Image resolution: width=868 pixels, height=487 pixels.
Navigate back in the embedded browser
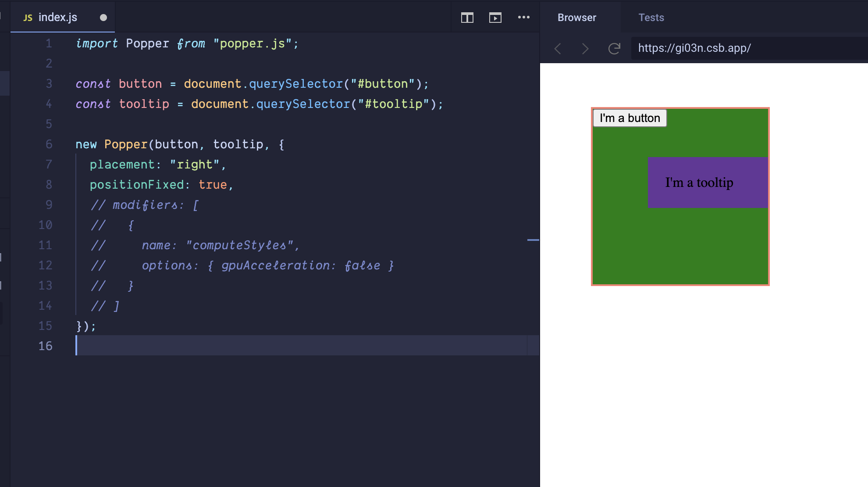pyautogui.click(x=557, y=49)
